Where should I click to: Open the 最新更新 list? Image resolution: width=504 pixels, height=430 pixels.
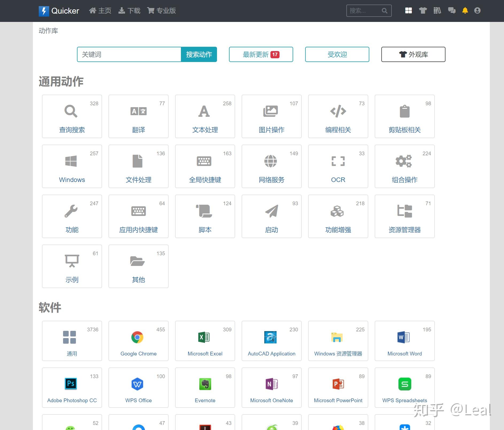point(261,55)
